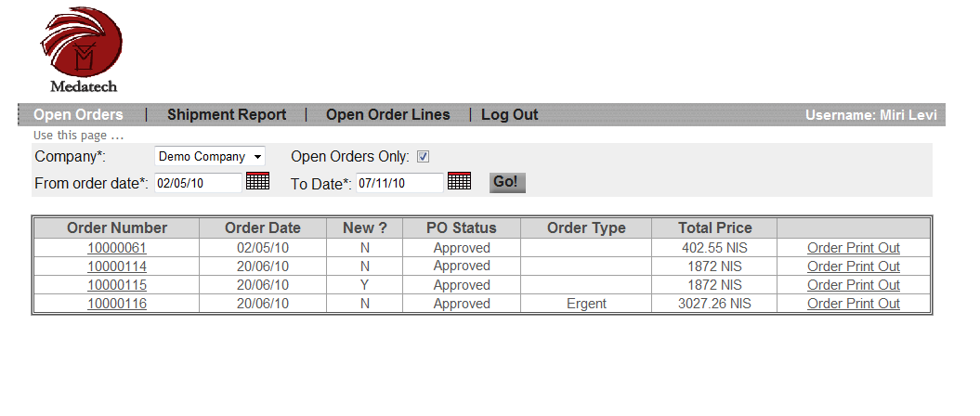Open calendar picker for From order date

(x=257, y=182)
